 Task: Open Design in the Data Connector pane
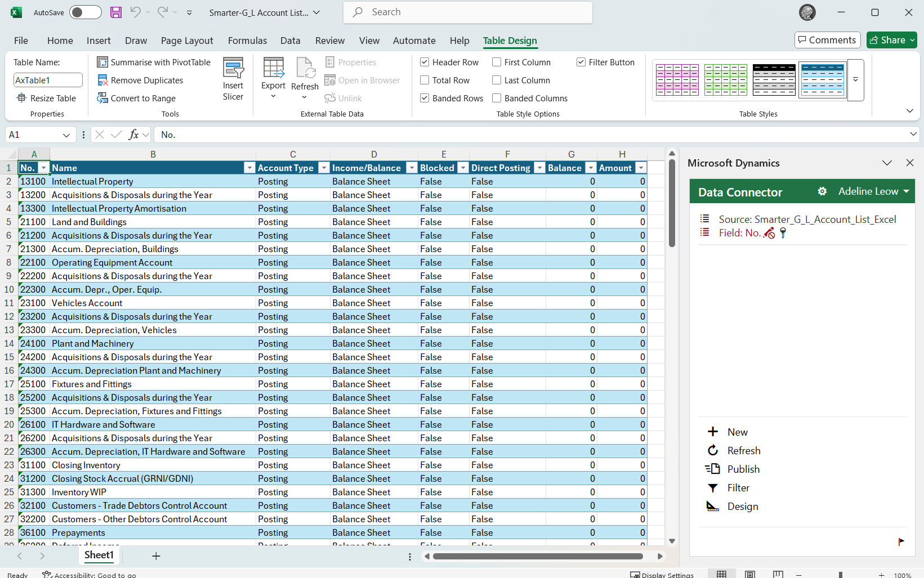732,507
